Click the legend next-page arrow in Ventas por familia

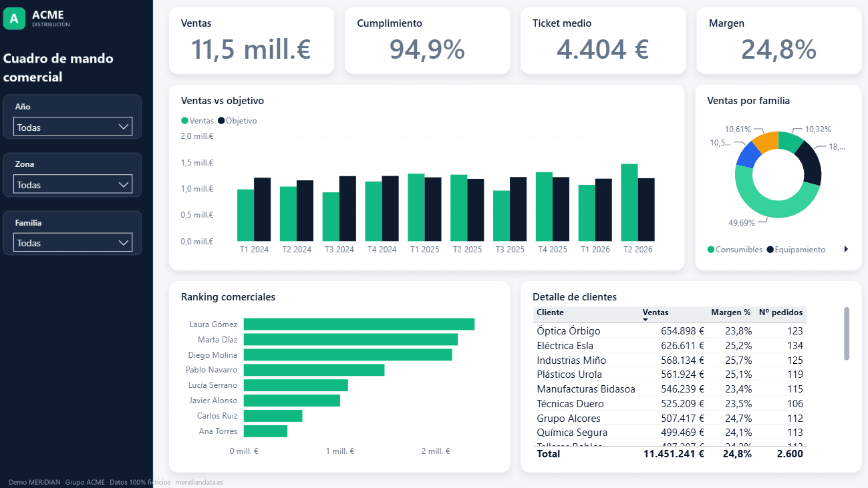coord(846,249)
